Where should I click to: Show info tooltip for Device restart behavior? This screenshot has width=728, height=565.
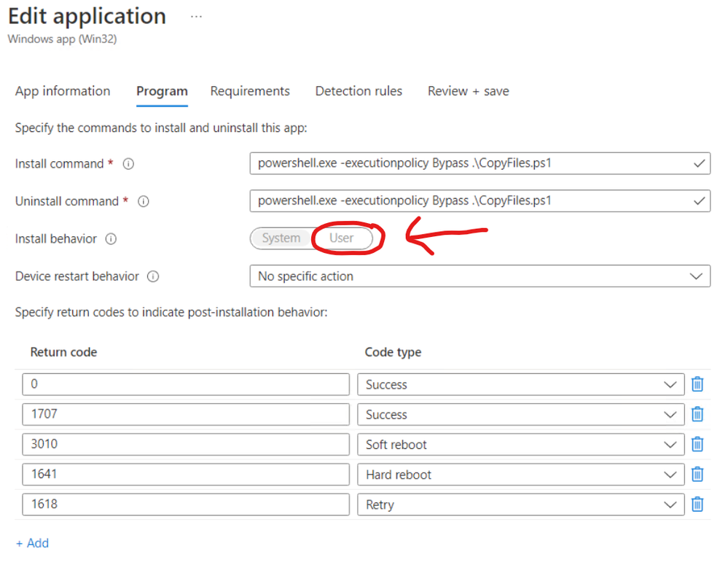pos(153,276)
